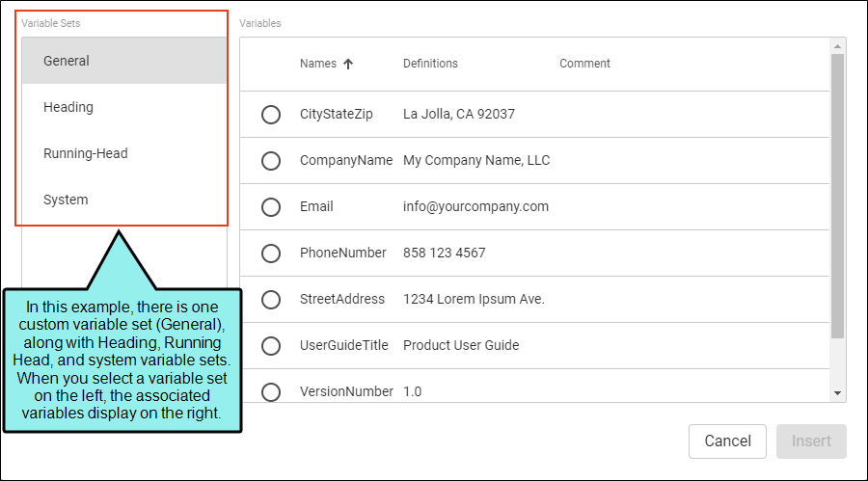This screenshot has height=481, width=868.
Task: Select the CompanyName radio button
Action: (271, 161)
